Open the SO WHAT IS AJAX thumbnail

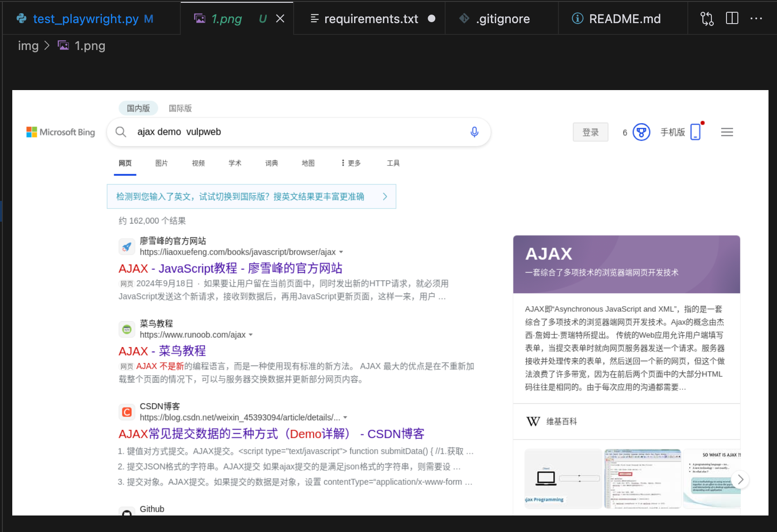[712, 479]
